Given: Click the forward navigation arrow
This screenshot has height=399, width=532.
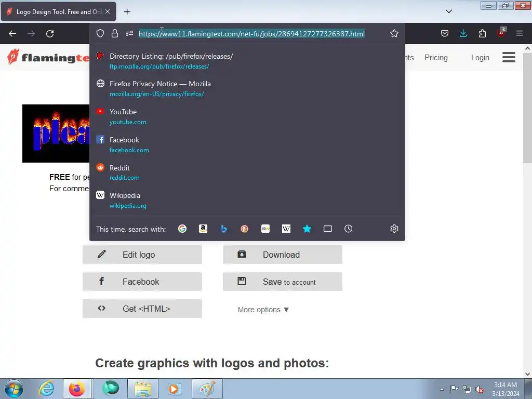Looking at the screenshot, I should 31,34.
